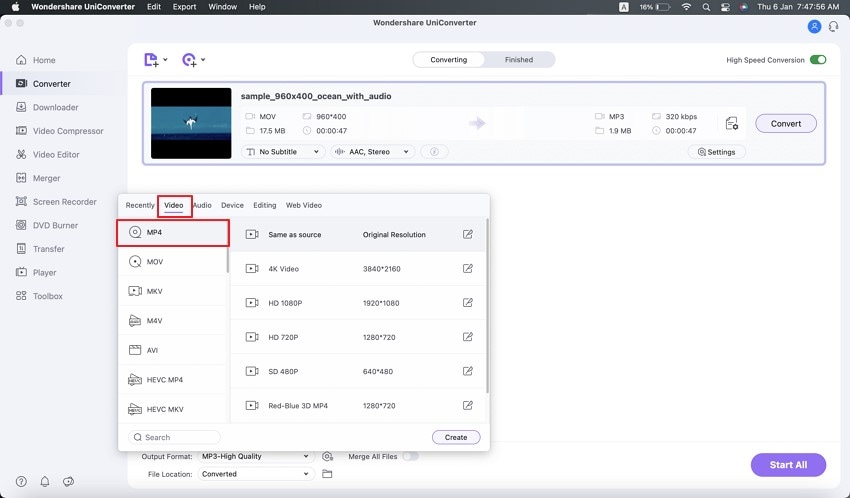Open the Toolbox section
Screen dimensions: 850x498
[40, 296]
